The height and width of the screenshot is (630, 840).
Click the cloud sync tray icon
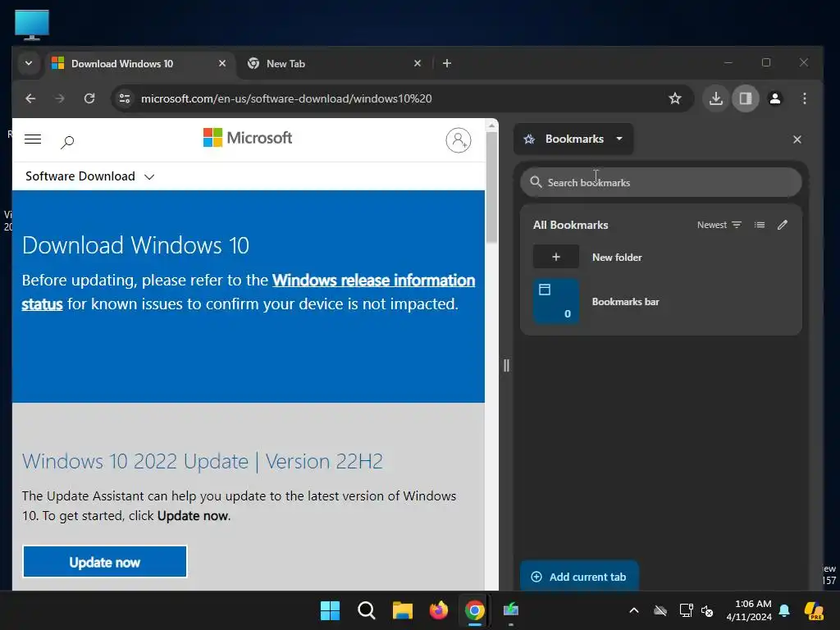tap(660, 610)
